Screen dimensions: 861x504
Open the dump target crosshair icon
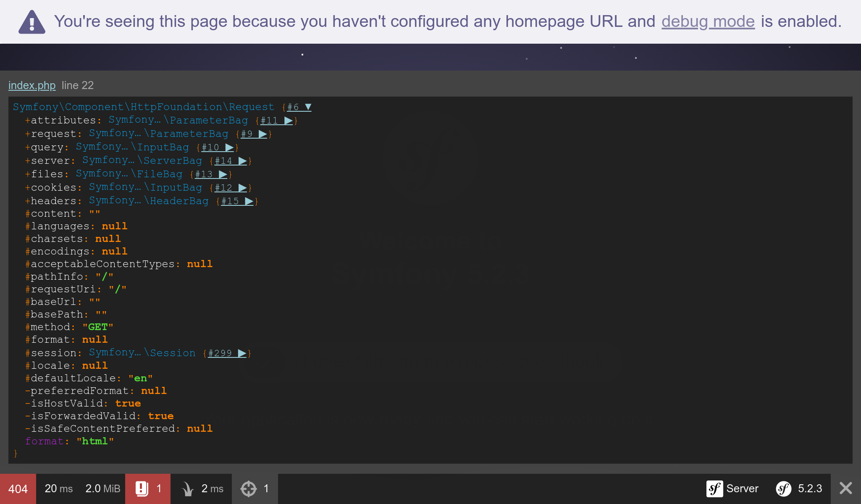click(x=248, y=488)
